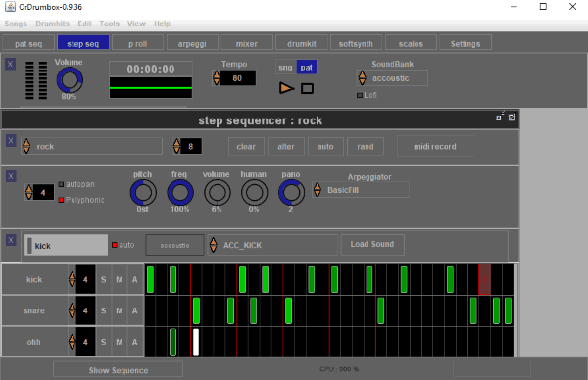Change kick track step count spinner
588x380 pixels.
coord(72,279)
